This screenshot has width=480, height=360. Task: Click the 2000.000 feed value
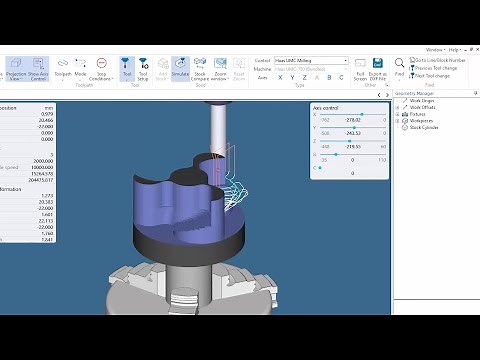(x=44, y=161)
